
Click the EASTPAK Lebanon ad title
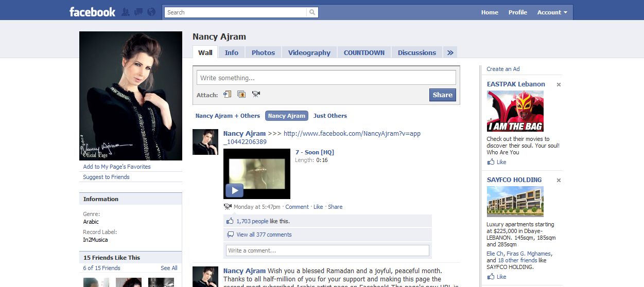[x=516, y=84]
